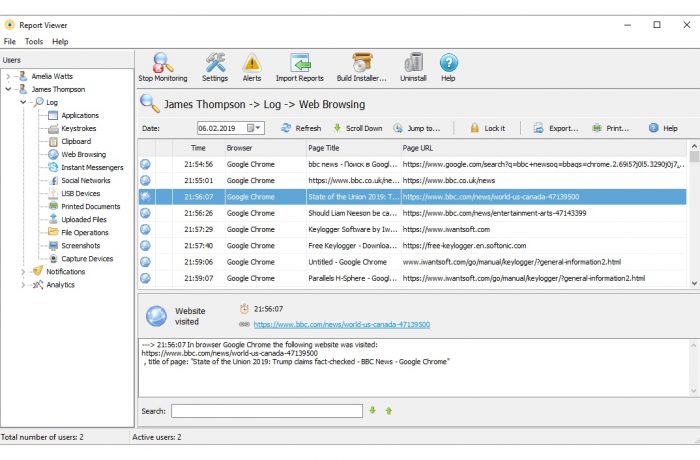Expand the Analytics node

coord(23,284)
